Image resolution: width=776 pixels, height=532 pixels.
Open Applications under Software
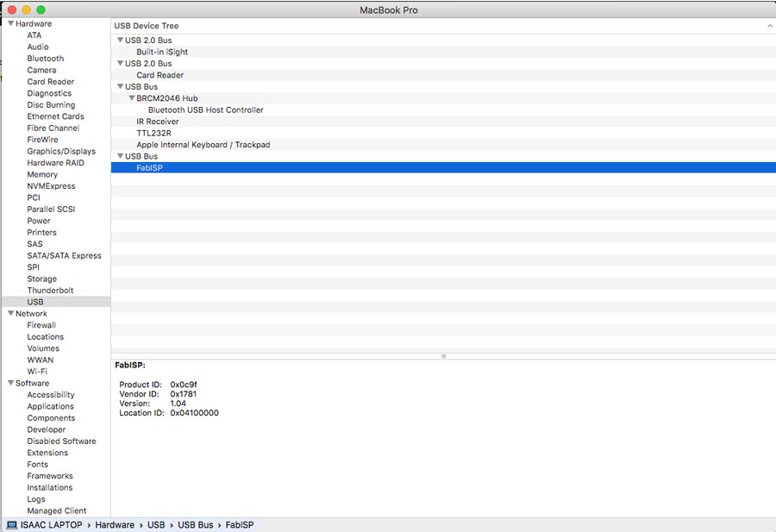tap(50, 406)
